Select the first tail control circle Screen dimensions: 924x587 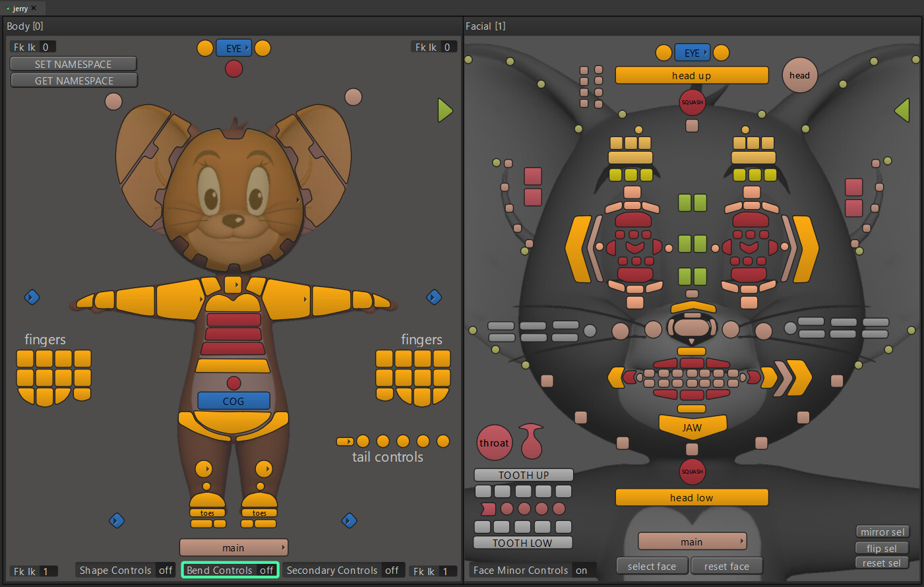coord(363,441)
